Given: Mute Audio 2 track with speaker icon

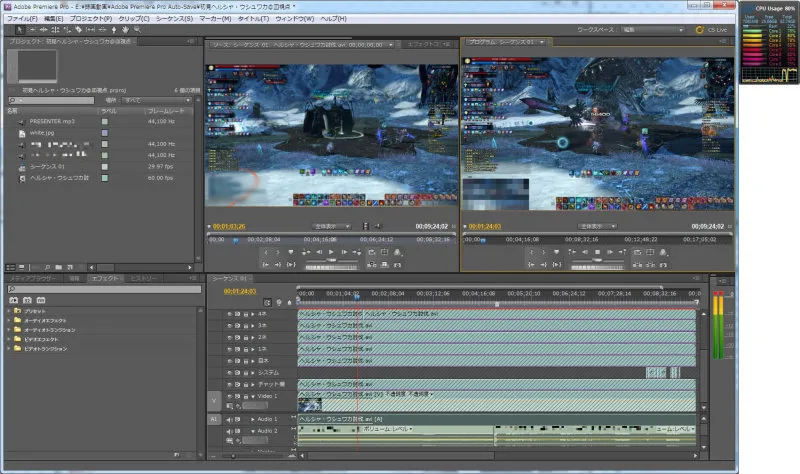Looking at the screenshot, I should click(x=230, y=431).
